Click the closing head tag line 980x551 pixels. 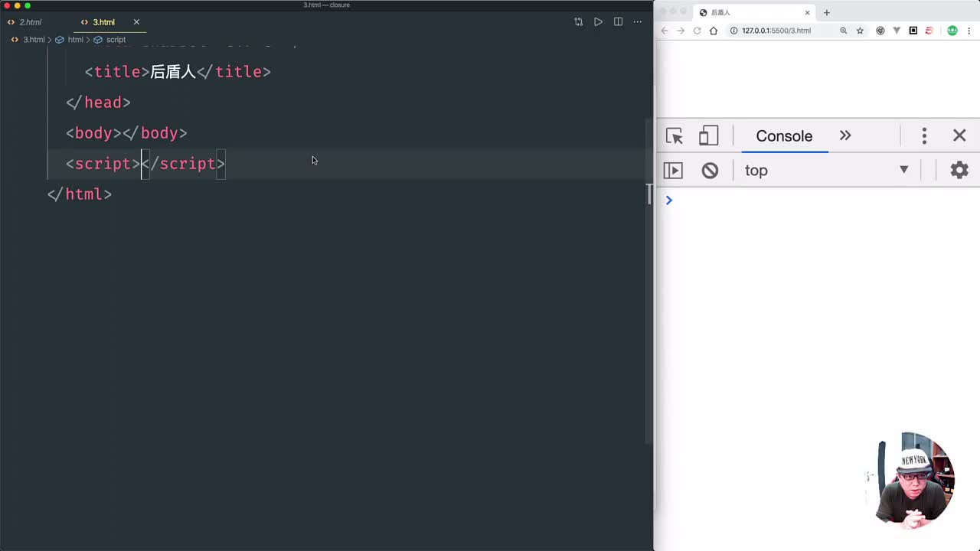tap(98, 103)
